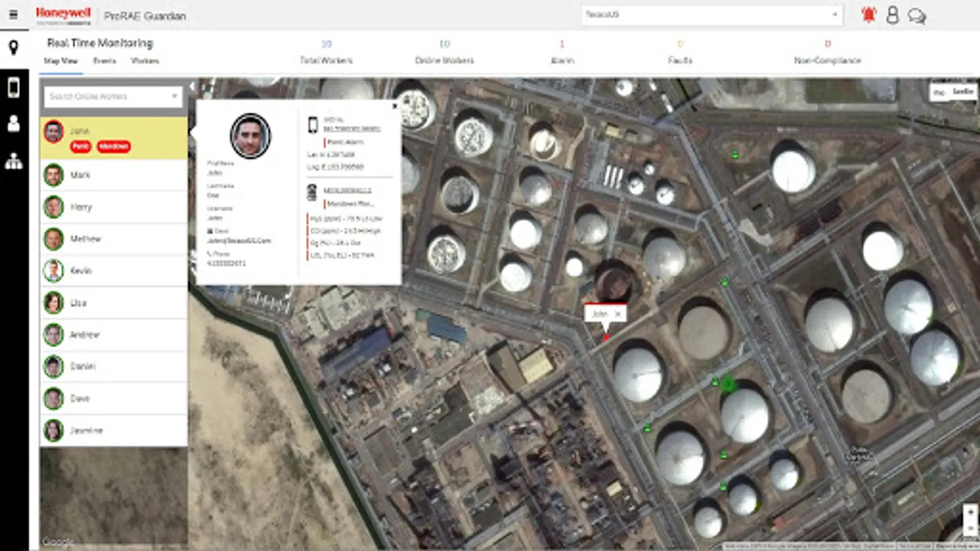Switch to the Workers tab
The image size is (980, 551).
pyautogui.click(x=145, y=61)
